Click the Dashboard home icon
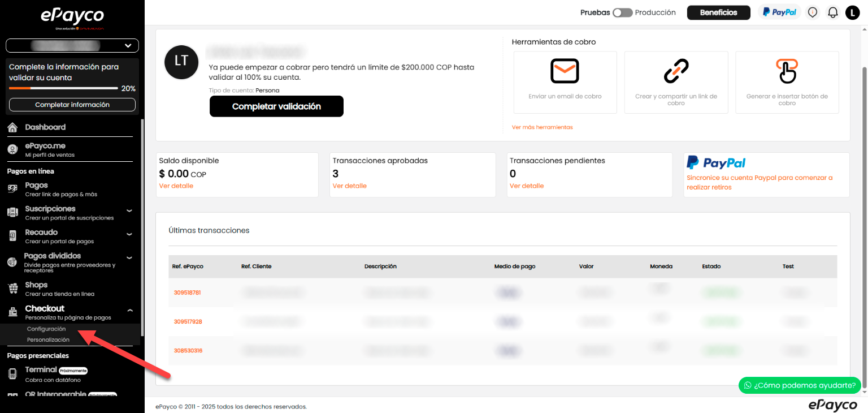 coord(12,128)
